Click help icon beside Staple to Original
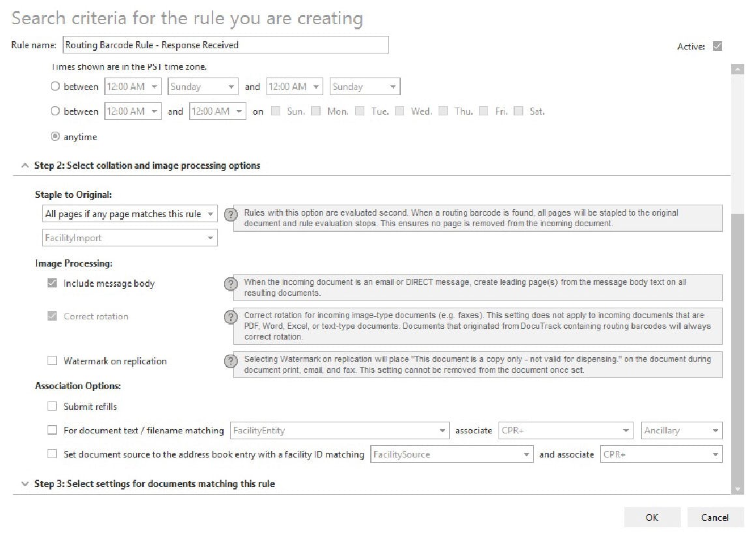756x539 pixels. (x=229, y=214)
